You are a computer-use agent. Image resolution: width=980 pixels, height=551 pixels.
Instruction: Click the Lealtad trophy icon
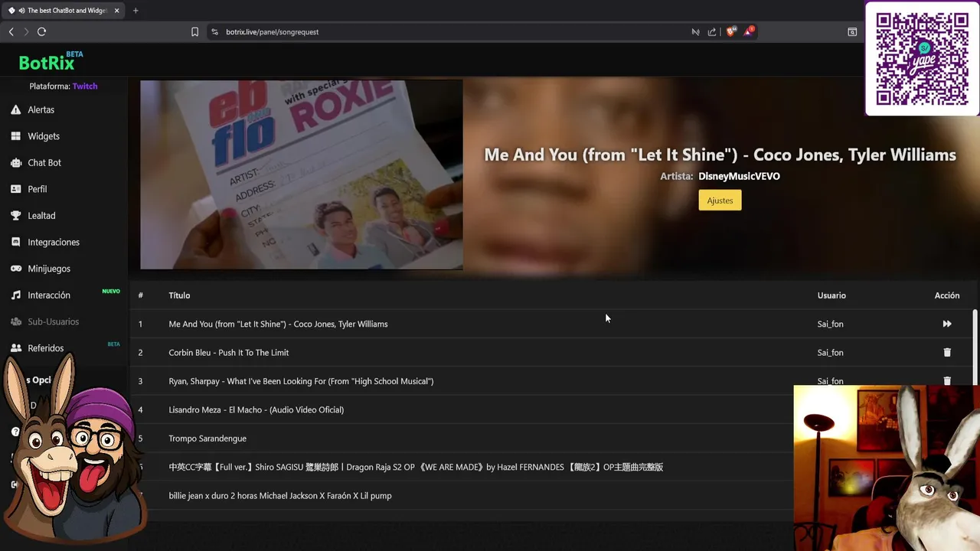(15, 216)
